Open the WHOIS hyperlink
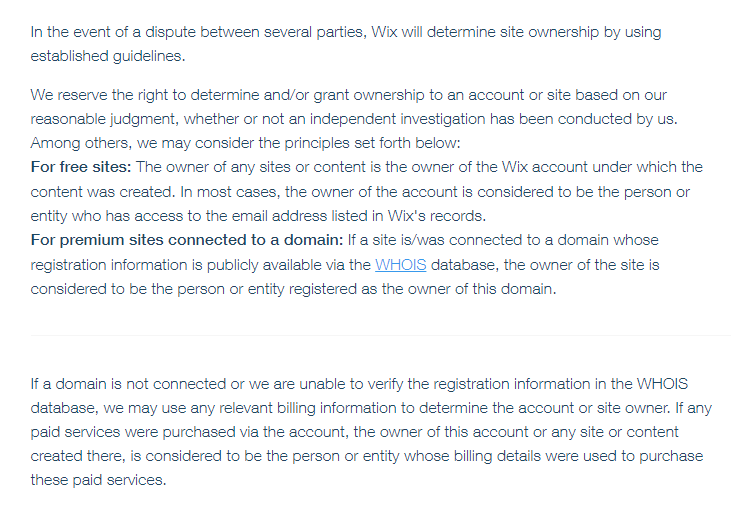This screenshot has height=510, width=733. click(x=401, y=265)
